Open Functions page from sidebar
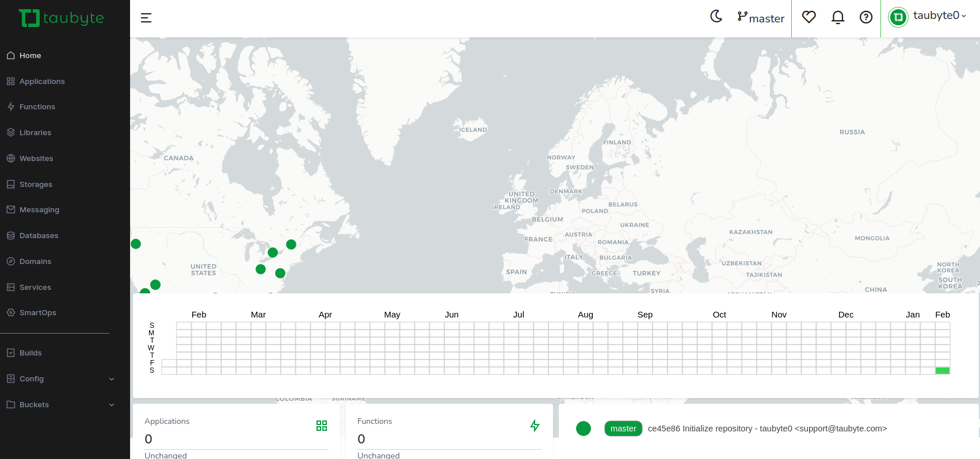The height and width of the screenshot is (459, 980). [37, 106]
